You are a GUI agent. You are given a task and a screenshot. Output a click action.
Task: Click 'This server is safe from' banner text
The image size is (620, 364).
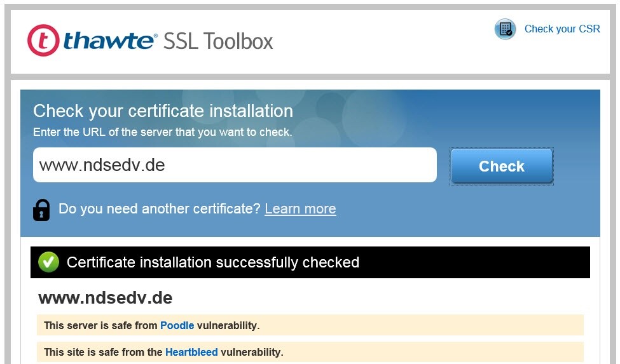[x=100, y=325]
